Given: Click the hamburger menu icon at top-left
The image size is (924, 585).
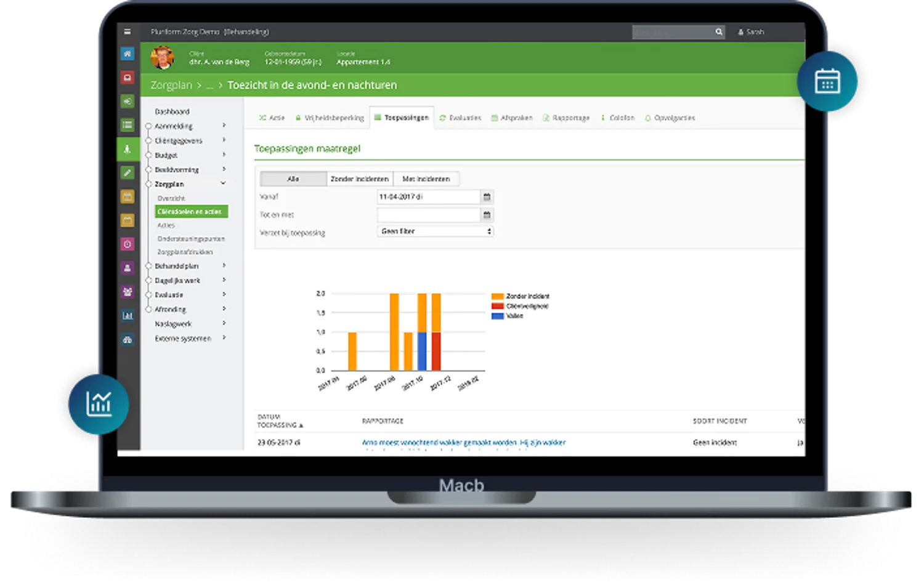Looking at the screenshot, I should click(128, 32).
